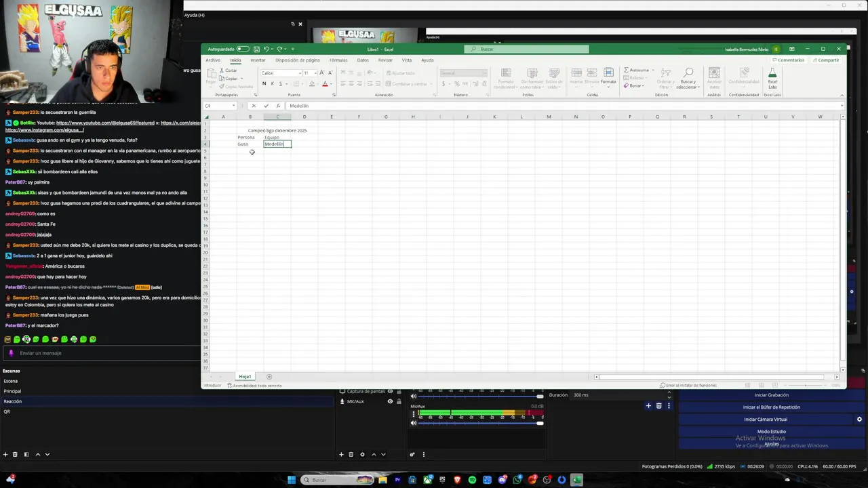Toggle visibility of Captura de pantalla source
Image resolution: width=868 pixels, height=488 pixels.
390,391
